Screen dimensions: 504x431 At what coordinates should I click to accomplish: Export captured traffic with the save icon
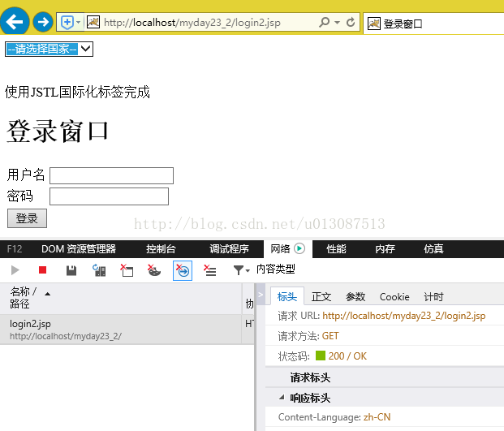[71, 270]
